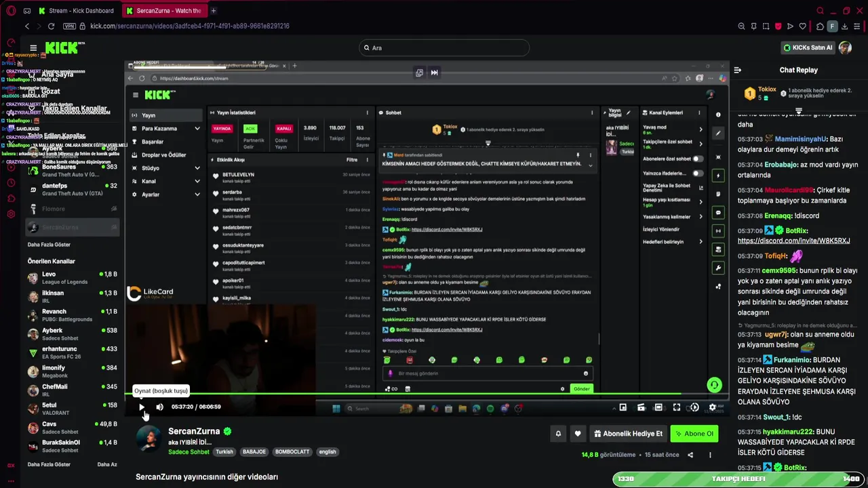Go back in browser history
Image resolution: width=868 pixels, height=488 pixels.
pos(27,26)
